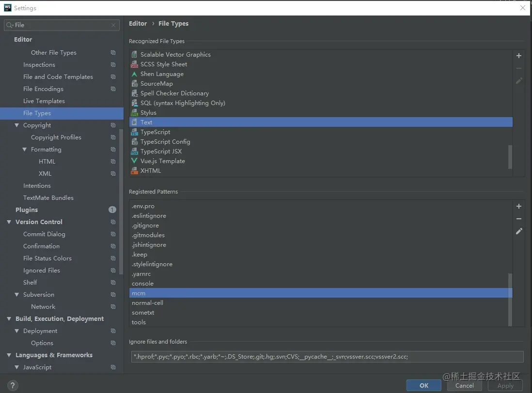The width and height of the screenshot is (532, 393).
Task: Open File and Code Templates settings
Action: tap(58, 77)
